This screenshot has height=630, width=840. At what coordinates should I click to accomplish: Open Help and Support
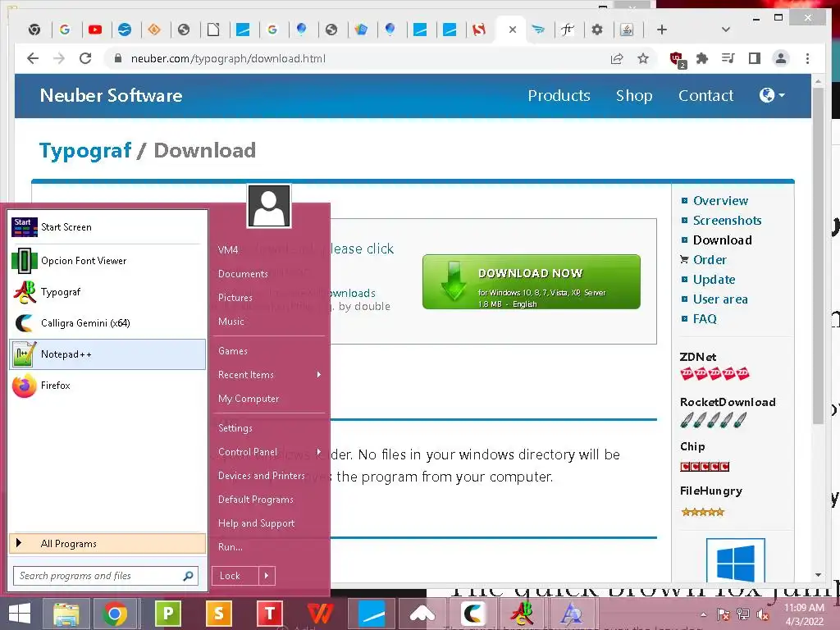tap(256, 523)
